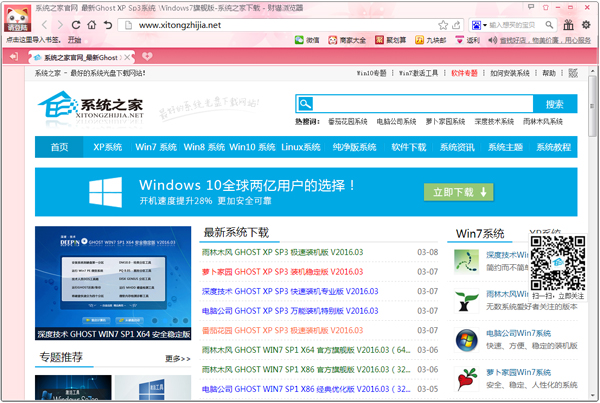Go to browser home page icon
Screen dimensions: 600x403
point(93,24)
